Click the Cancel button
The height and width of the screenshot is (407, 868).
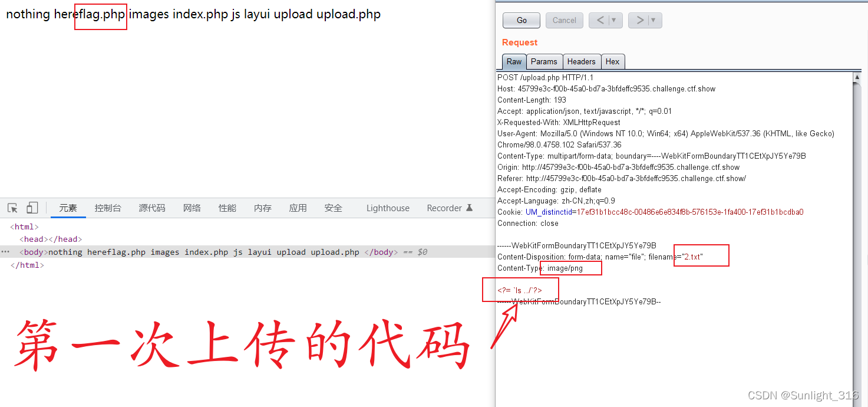click(565, 20)
